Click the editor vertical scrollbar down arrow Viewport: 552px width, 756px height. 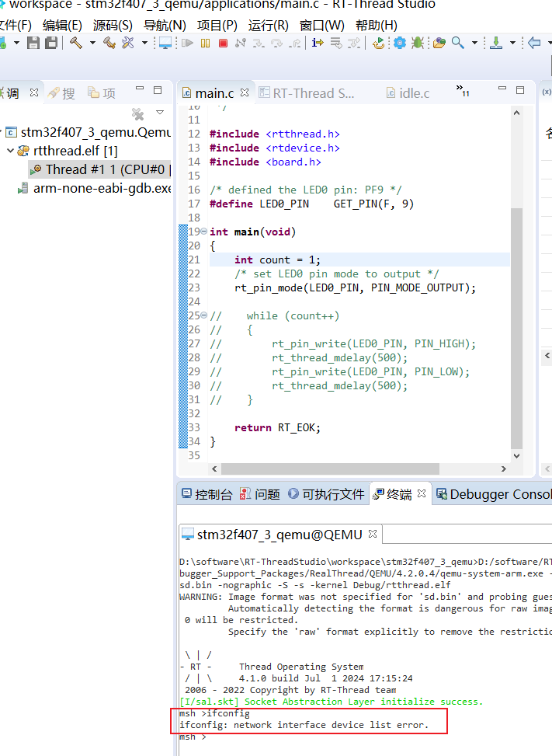coord(518,456)
